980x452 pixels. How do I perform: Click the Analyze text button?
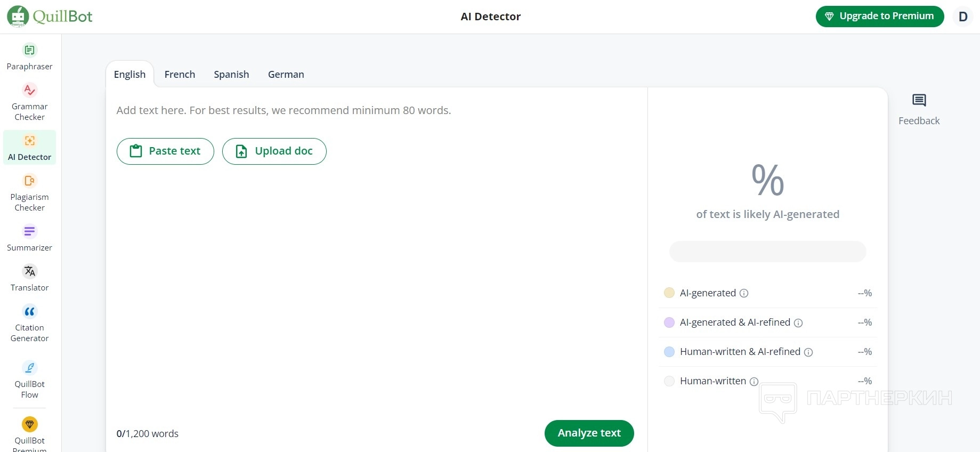coord(589,433)
